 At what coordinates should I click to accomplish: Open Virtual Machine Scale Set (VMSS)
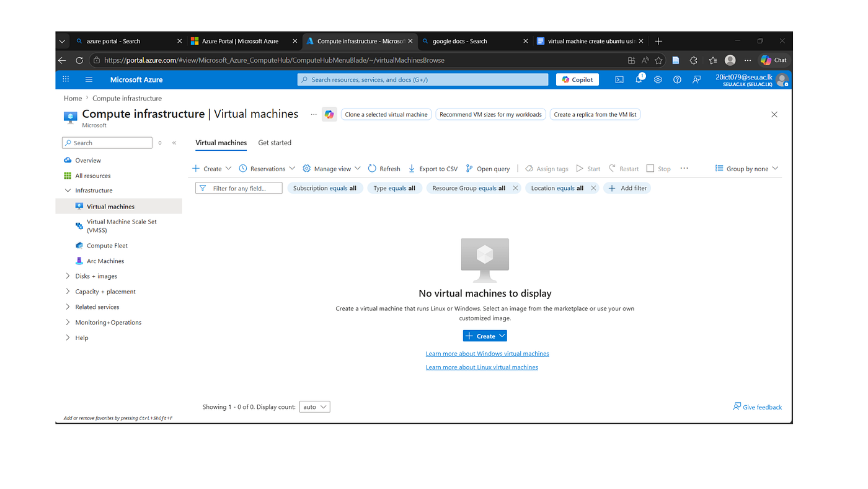click(x=122, y=226)
